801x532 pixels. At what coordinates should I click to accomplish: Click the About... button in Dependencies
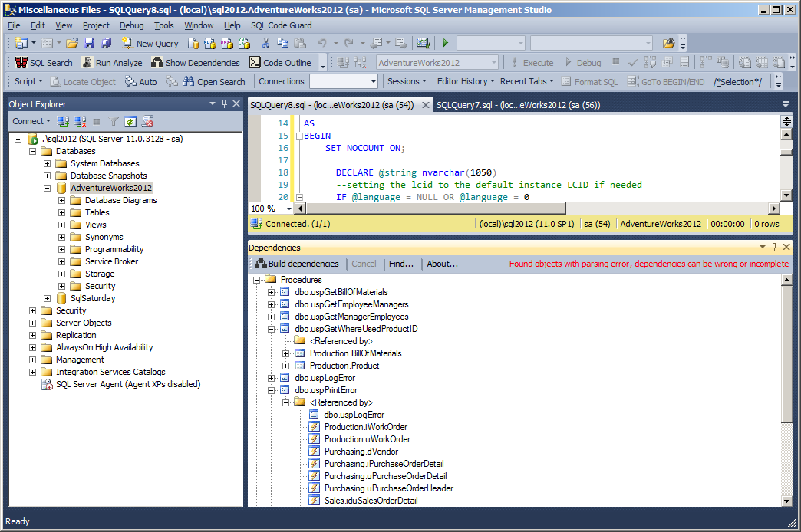pyautogui.click(x=442, y=264)
